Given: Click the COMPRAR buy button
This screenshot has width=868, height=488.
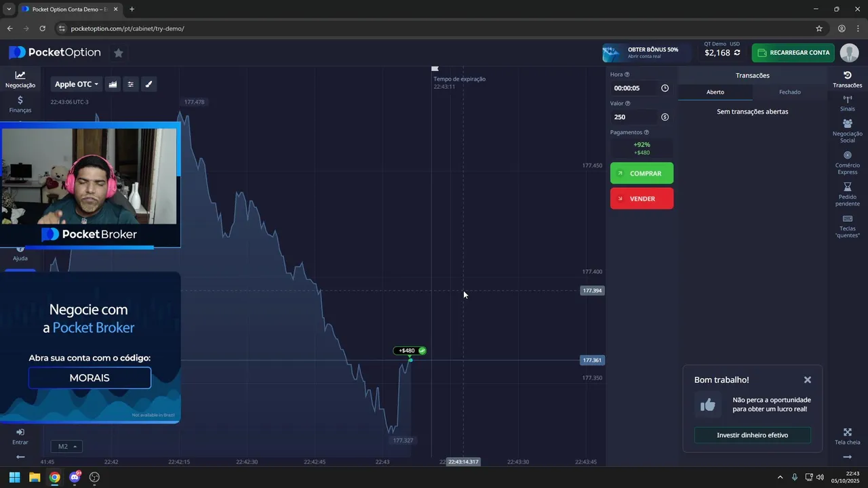Looking at the screenshot, I should coord(642,174).
